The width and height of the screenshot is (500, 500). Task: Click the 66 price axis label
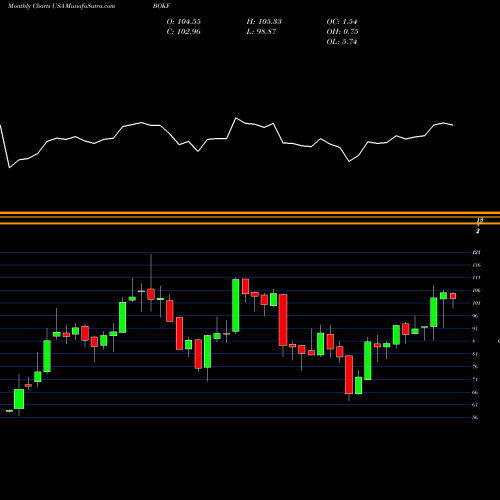click(476, 392)
